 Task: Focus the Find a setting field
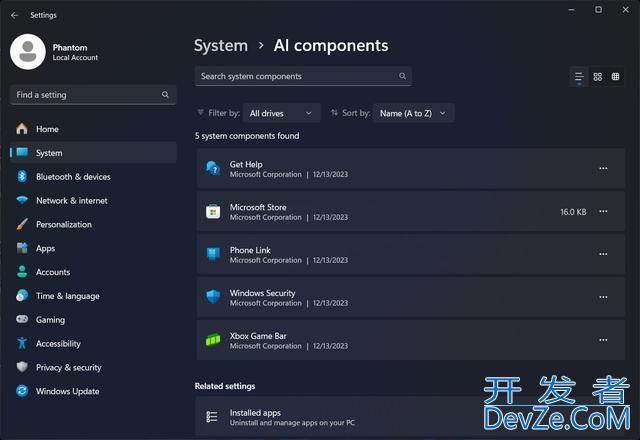click(x=93, y=95)
